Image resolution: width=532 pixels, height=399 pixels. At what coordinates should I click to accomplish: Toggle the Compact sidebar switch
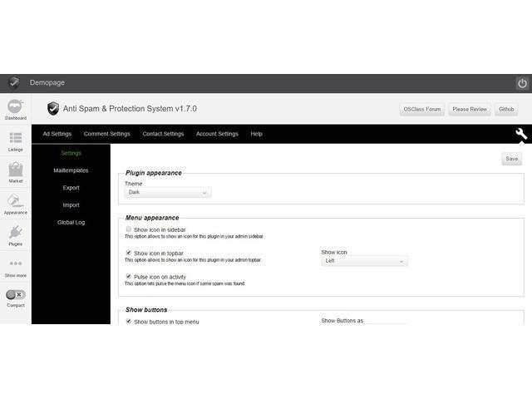[x=16, y=294]
